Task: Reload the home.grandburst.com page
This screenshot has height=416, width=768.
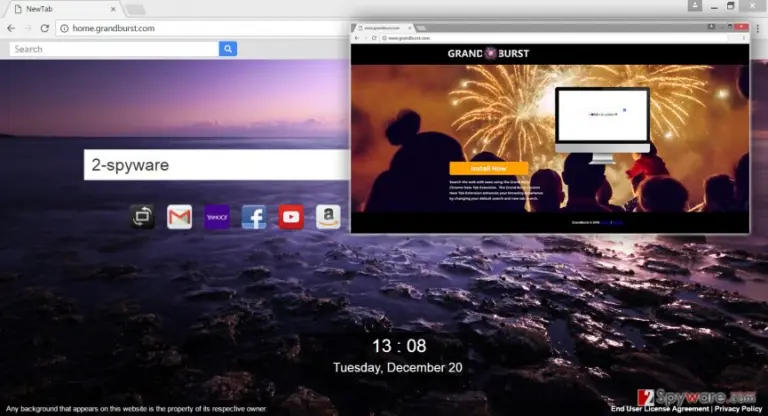Action: tap(45, 28)
